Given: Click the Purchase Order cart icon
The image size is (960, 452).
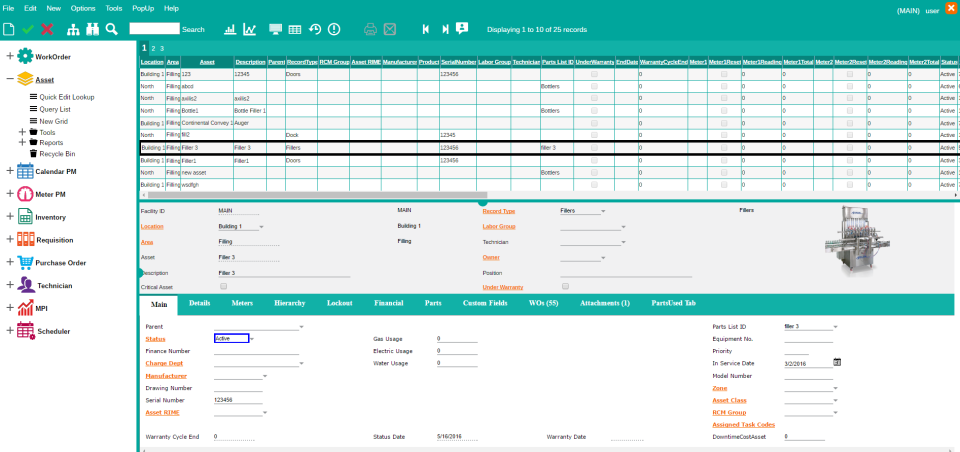Looking at the screenshot, I should tap(25, 262).
